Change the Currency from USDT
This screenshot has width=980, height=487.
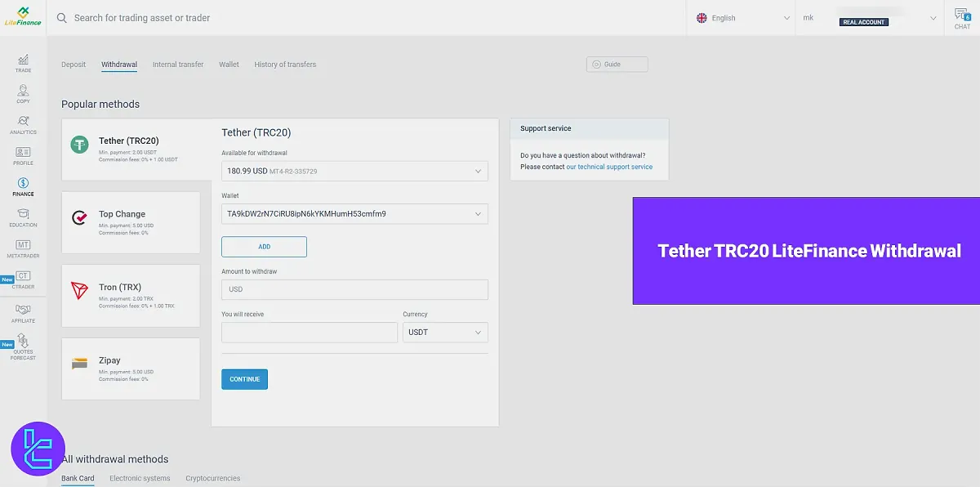click(x=445, y=332)
